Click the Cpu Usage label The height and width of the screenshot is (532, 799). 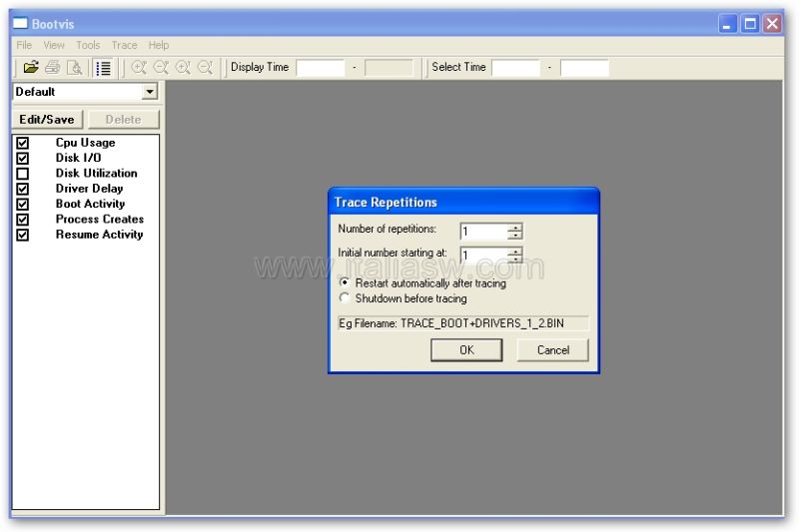click(x=85, y=143)
